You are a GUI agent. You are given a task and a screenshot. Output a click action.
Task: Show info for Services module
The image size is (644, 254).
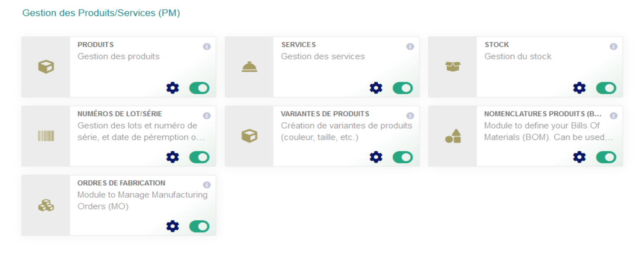click(x=410, y=47)
